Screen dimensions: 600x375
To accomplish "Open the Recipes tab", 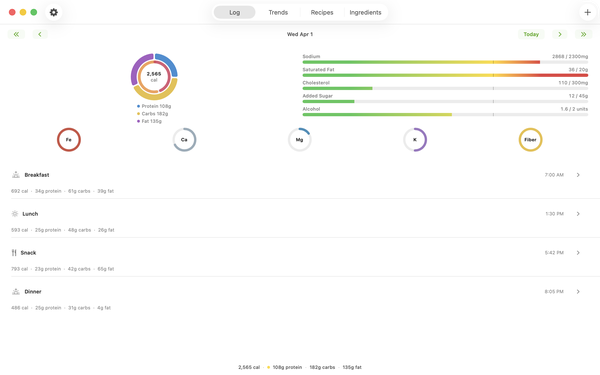I will click(x=322, y=12).
